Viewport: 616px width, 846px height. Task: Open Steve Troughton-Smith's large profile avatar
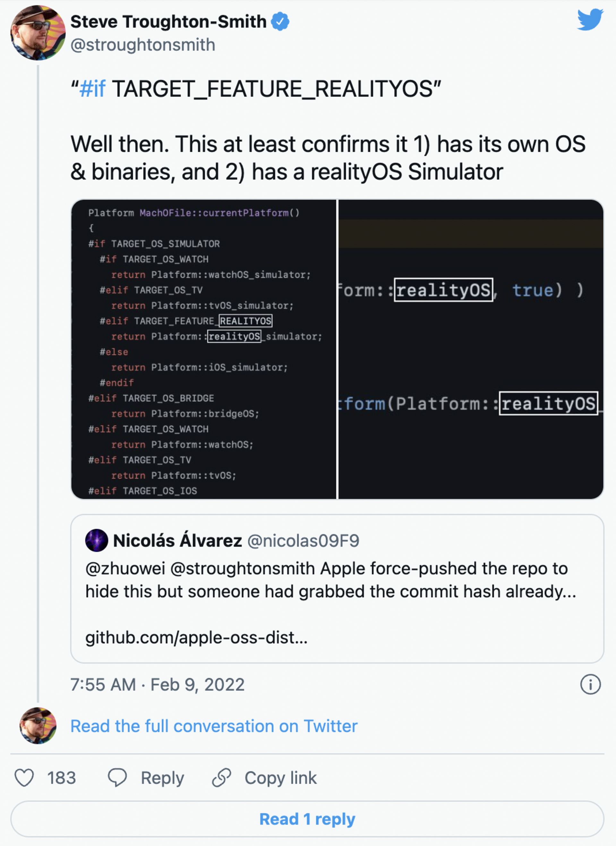(38, 33)
